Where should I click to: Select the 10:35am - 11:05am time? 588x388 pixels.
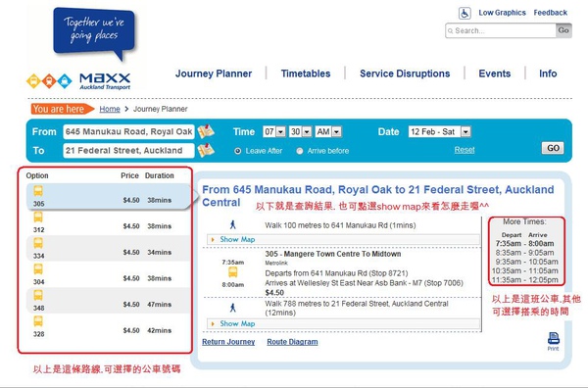tap(524, 270)
